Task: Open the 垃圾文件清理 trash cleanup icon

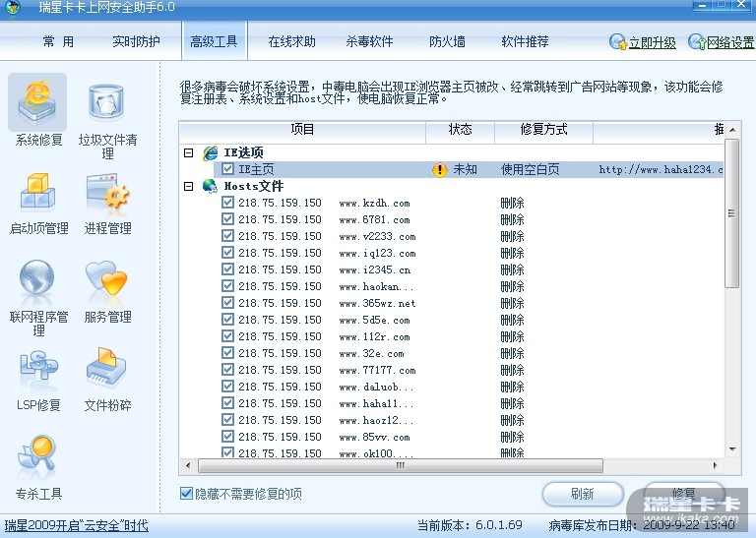Action: 106,102
